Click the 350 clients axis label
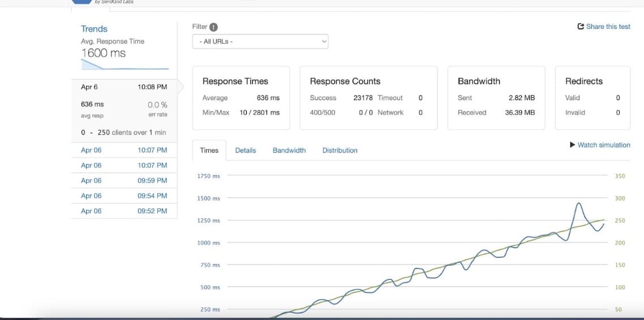The height and width of the screenshot is (320, 644). tap(620, 176)
